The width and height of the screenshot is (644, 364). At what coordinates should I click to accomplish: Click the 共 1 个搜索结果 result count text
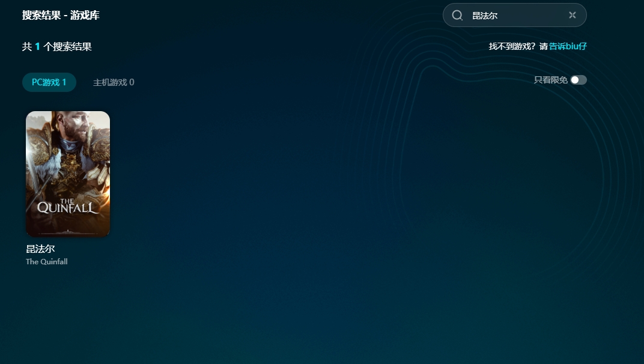57,46
